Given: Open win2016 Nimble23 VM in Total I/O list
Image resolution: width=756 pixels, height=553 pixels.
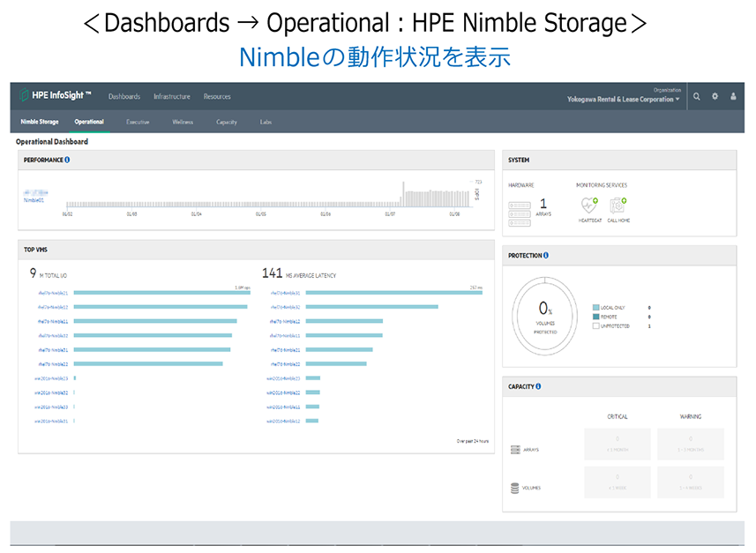Looking at the screenshot, I should tap(51, 378).
